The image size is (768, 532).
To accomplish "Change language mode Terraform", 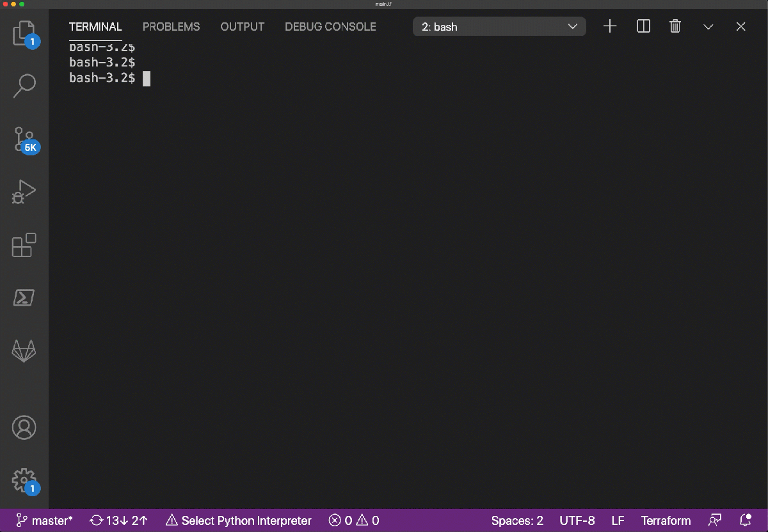I will pos(666,520).
